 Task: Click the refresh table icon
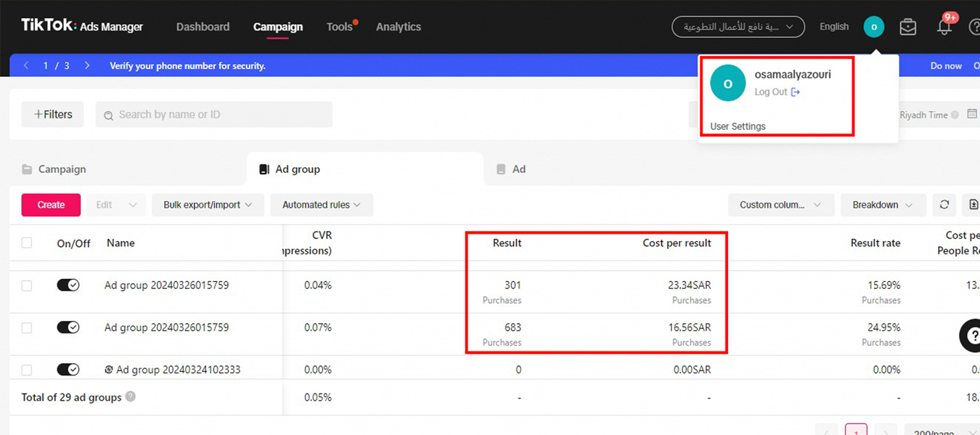click(x=944, y=205)
